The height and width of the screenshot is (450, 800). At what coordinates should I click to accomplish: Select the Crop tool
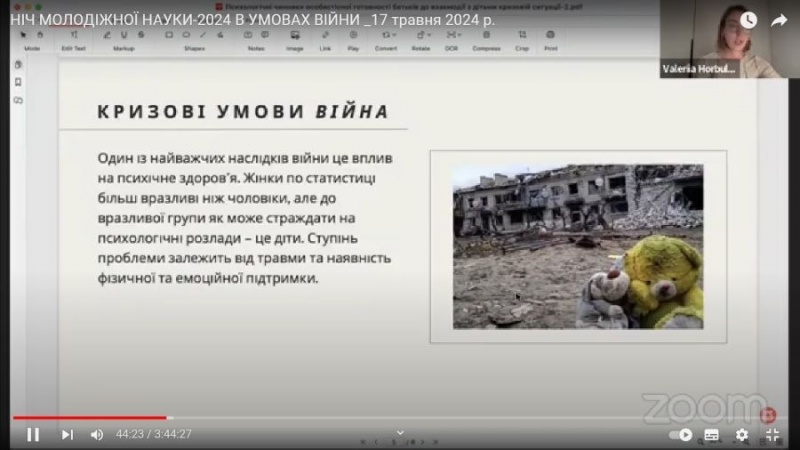[x=522, y=37]
